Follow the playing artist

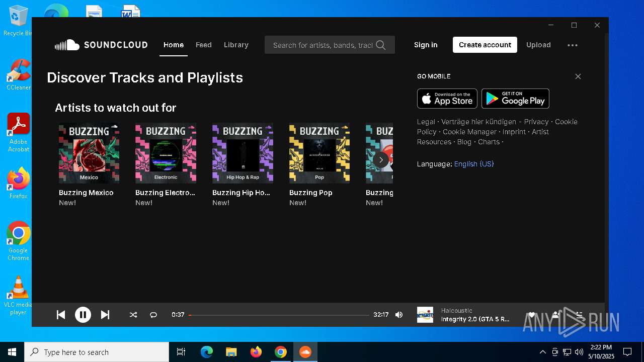555,315
